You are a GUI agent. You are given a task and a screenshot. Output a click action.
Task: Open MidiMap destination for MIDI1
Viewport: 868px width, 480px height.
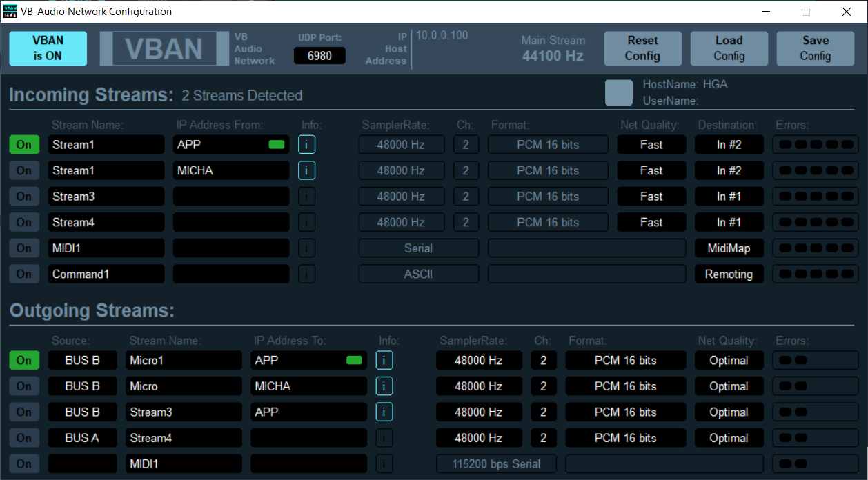click(729, 248)
